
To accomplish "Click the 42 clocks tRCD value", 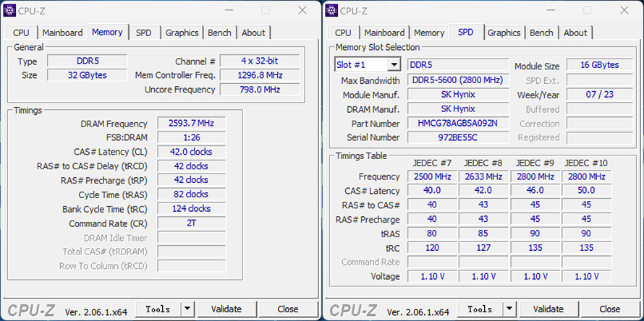I will (192, 166).
